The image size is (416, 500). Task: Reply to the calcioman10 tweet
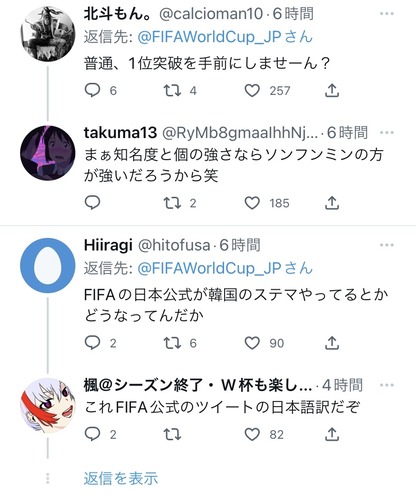pos(92,90)
